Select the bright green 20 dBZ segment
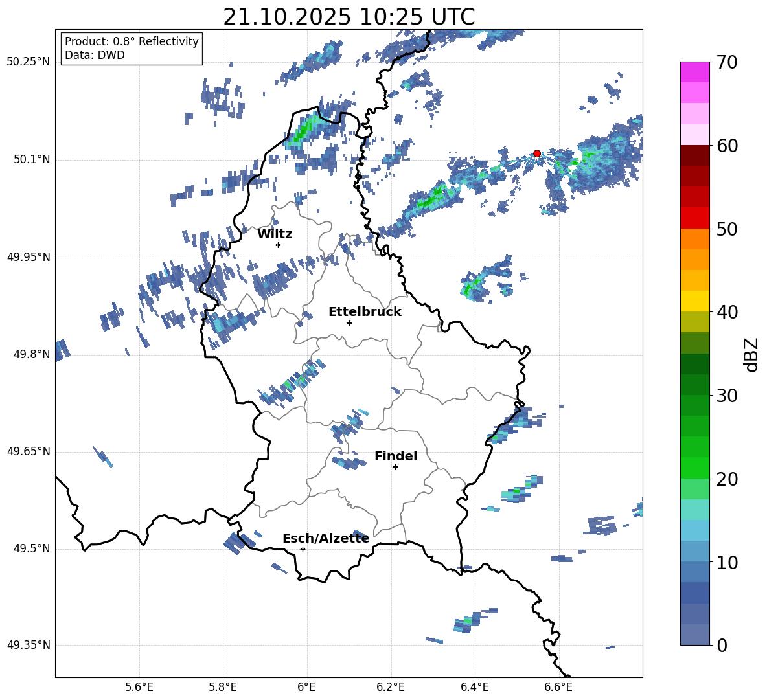 694,468
